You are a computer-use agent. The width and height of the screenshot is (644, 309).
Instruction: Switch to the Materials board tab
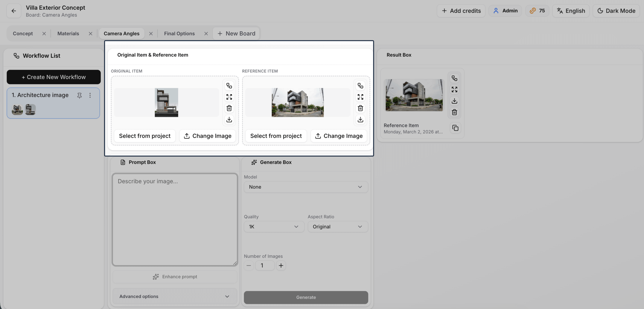(68, 34)
